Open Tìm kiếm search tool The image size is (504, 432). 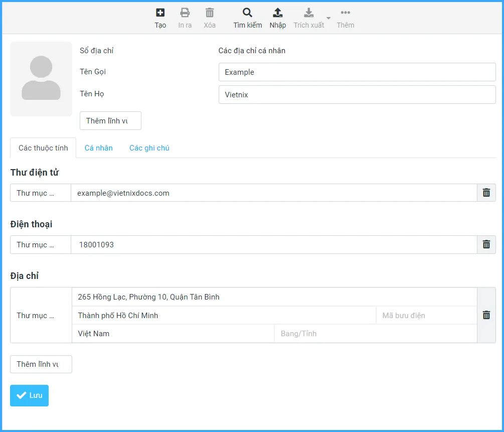pos(247,14)
